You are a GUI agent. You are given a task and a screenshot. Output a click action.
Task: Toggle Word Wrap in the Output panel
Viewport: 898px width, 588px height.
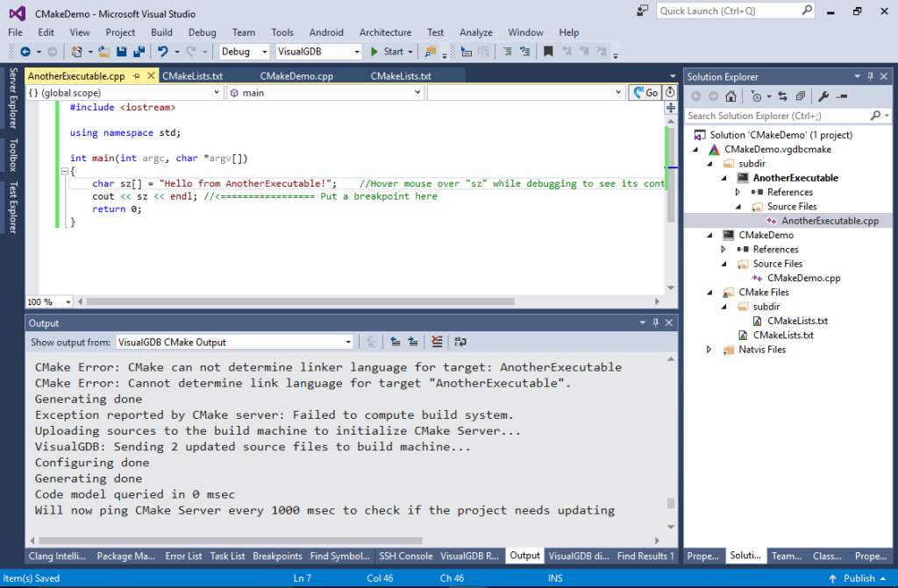(460, 342)
